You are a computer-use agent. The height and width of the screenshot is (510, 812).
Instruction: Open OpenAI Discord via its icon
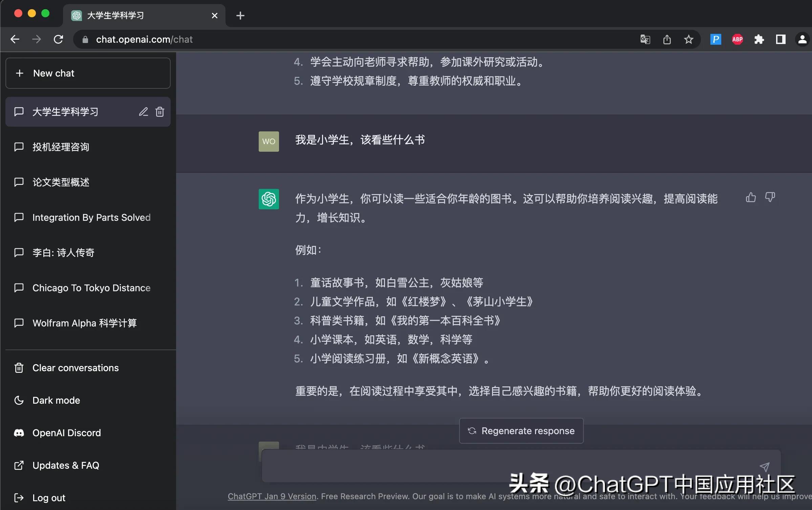(19, 433)
